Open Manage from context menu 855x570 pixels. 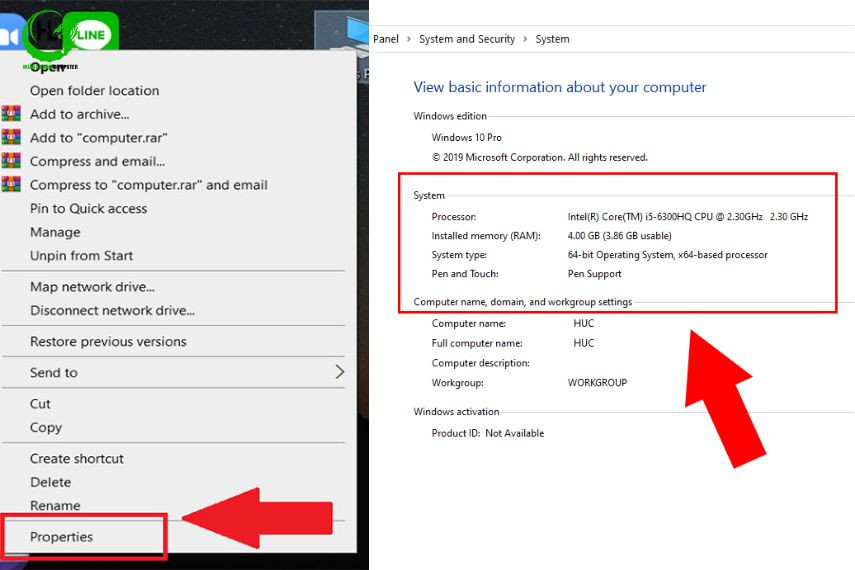click(x=55, y=232)
